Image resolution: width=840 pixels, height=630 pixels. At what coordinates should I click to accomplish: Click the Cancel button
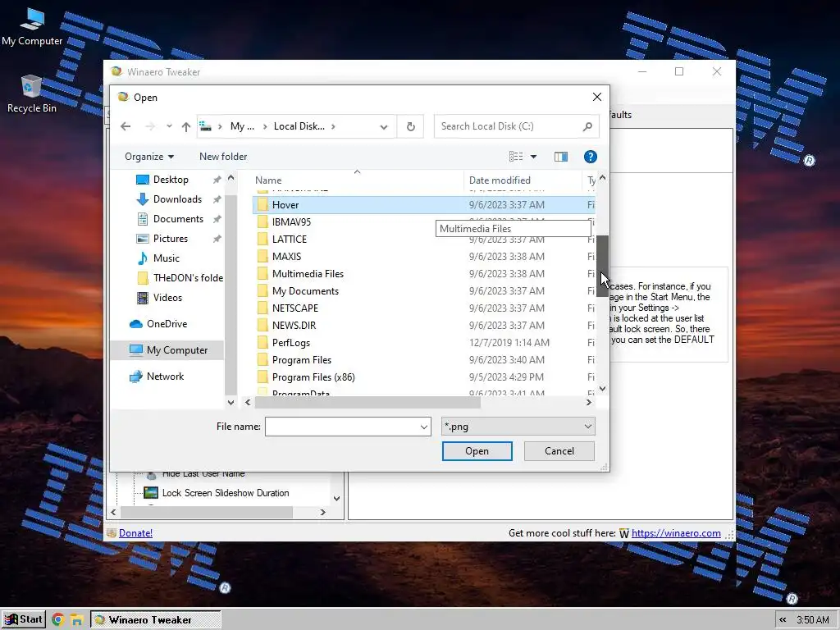(x=559, y=451)
